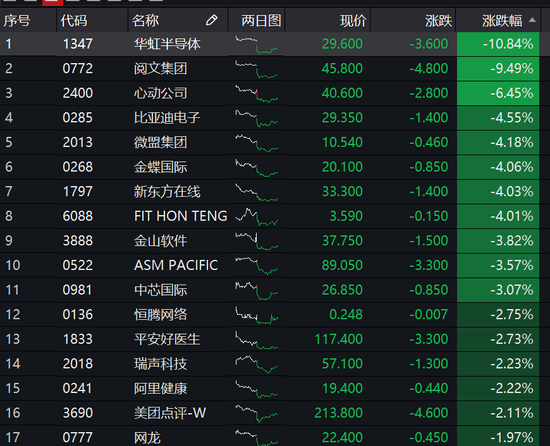Select stock name 心动公司
Image resolution: width=550 pixels, height=446 pixels.
coord(160,93)
